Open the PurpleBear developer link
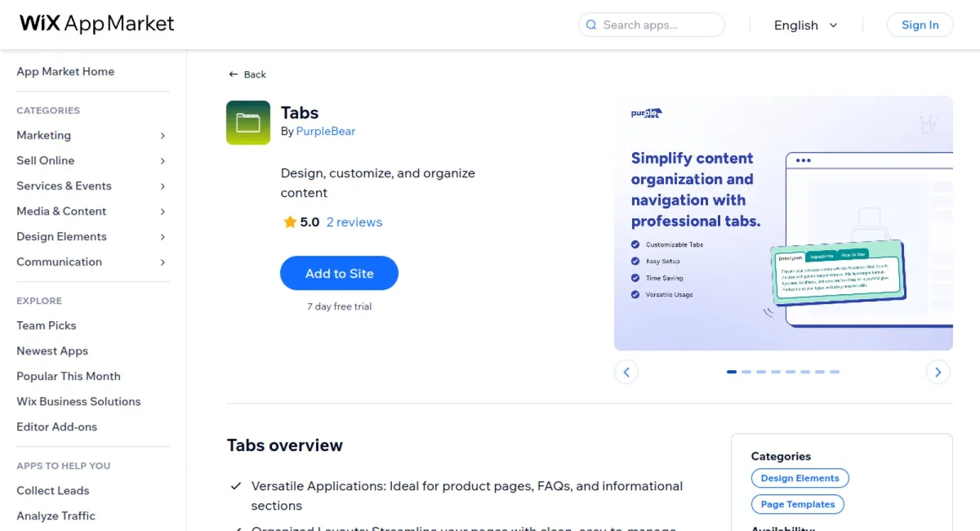This screenshot has height=531, width=980. point(326,131)
